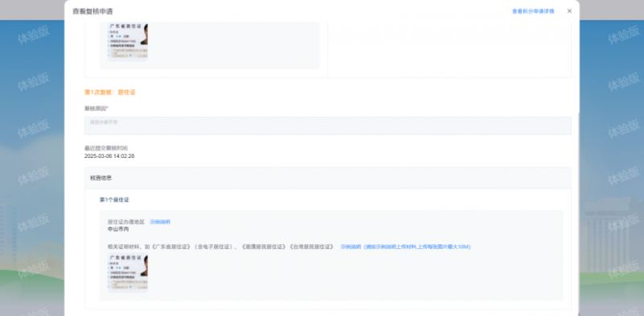Click the 第1个居住证 heading
Screen dimensions: 644x316
(114, 200)
